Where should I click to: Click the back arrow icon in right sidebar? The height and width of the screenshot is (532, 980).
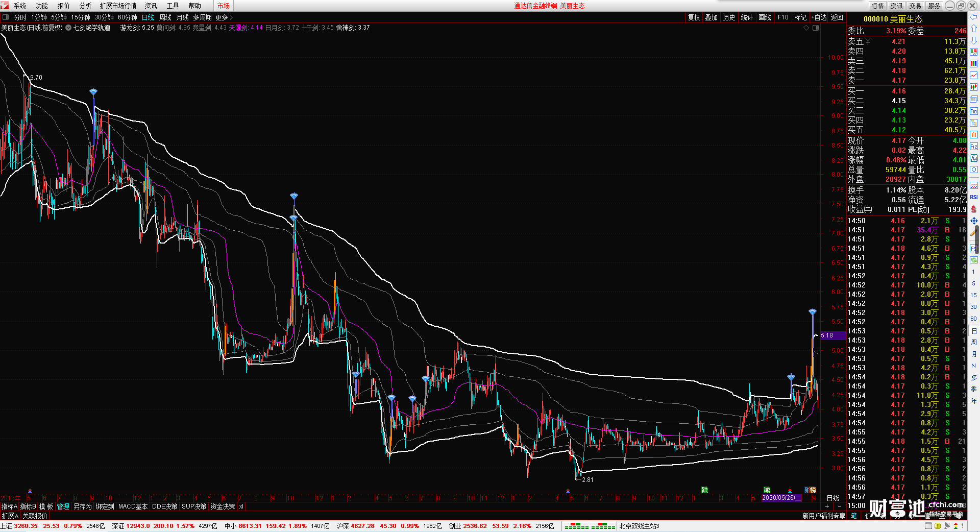pyautogui.click(x=974, y=17)
